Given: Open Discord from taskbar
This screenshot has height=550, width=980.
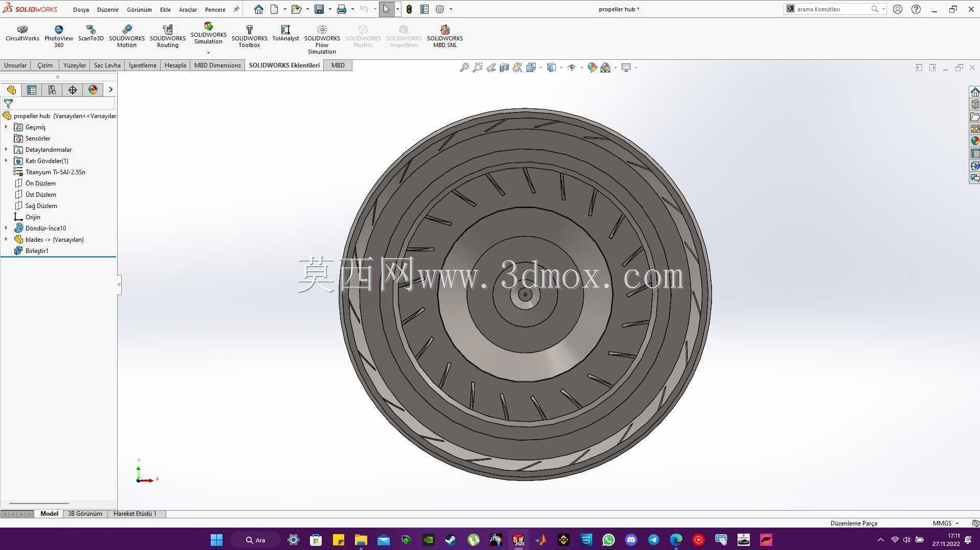Looking at the screenshot, I should click(631, 540).
